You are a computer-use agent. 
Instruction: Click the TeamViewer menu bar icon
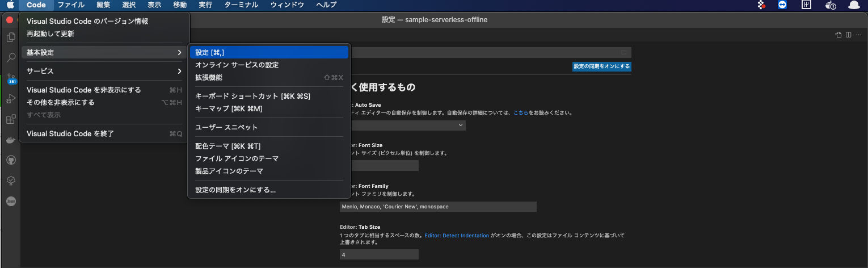click(783, 5)
